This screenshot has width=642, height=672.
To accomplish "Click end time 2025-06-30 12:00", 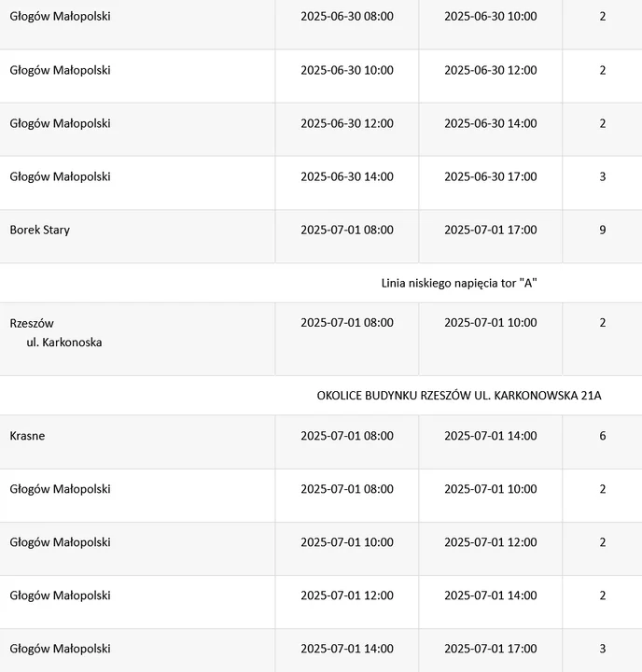I will point(491,70).
